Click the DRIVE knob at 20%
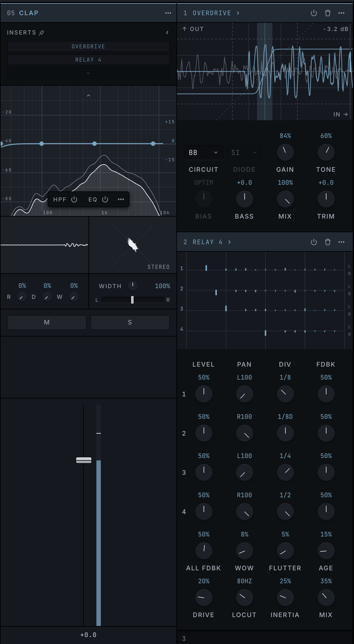The height and width of the screenshot is (644, 354). (204, 598)
